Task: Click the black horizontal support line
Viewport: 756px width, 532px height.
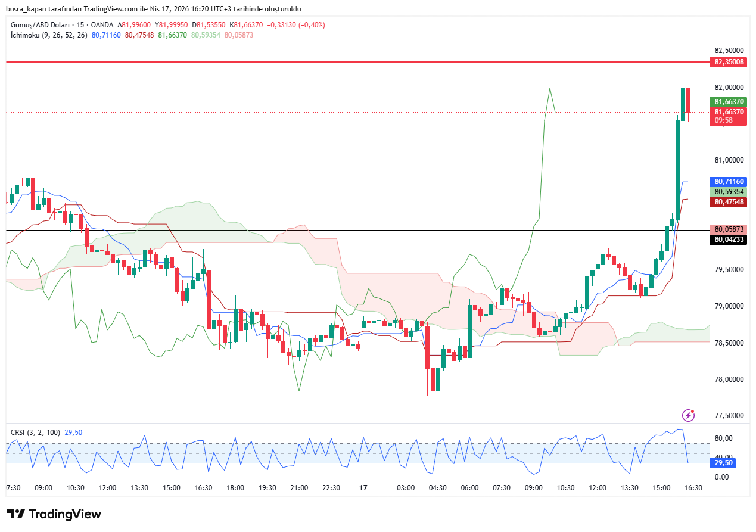Action: [x=357, y=231]
